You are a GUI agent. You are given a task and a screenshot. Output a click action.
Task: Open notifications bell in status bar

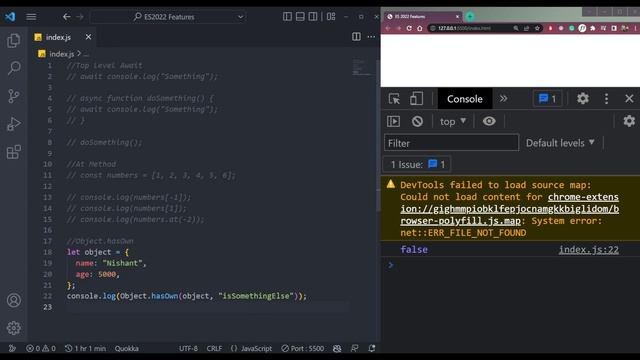coord(371,348)
